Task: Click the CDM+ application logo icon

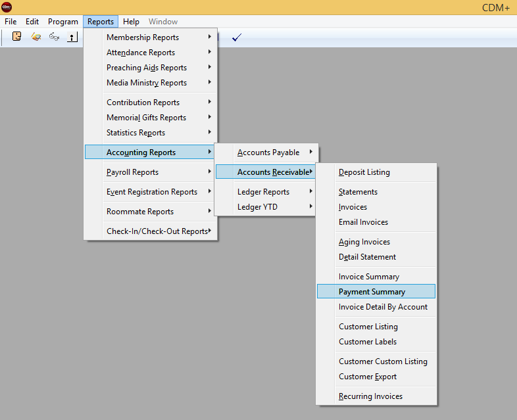Action: [7, 7]
